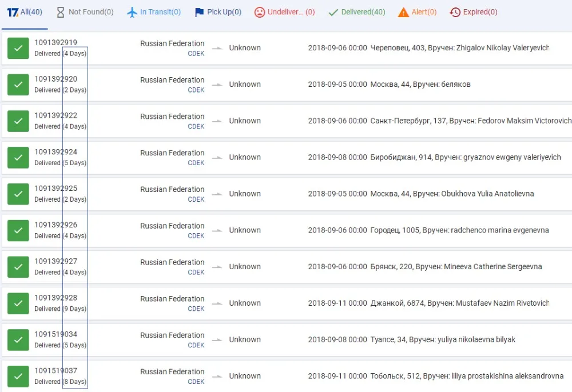The image size is (572, 392).
Task: Click the flag Pick Up icon
Action: pos(199,13)
